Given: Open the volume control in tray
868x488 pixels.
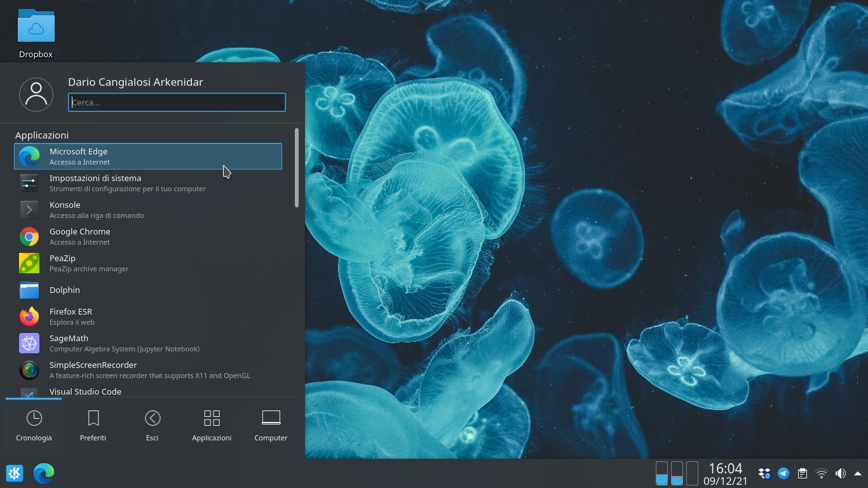Looking at the screenshot, I should pos(841,473).
